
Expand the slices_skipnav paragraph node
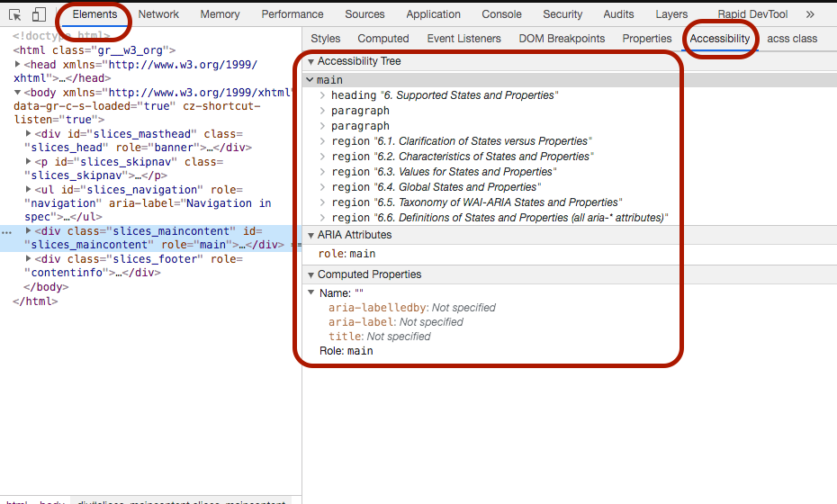coord(29,161)
